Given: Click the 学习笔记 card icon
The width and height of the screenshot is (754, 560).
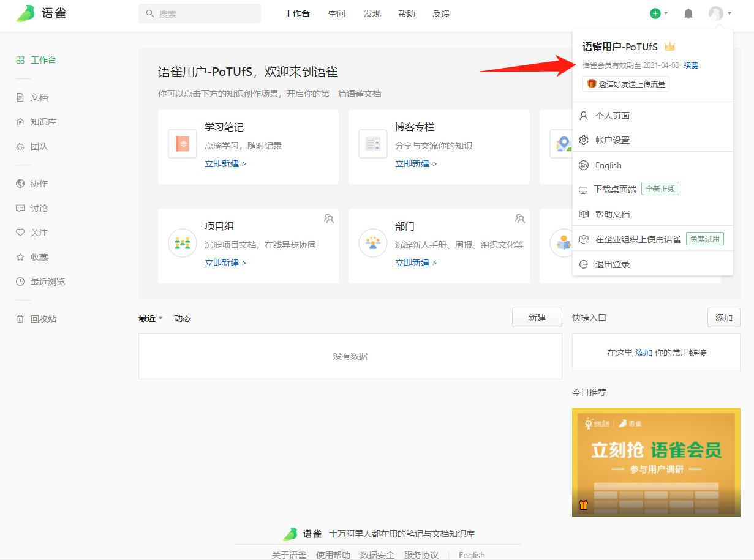Looking at the screenshot, I should point(183,144).
